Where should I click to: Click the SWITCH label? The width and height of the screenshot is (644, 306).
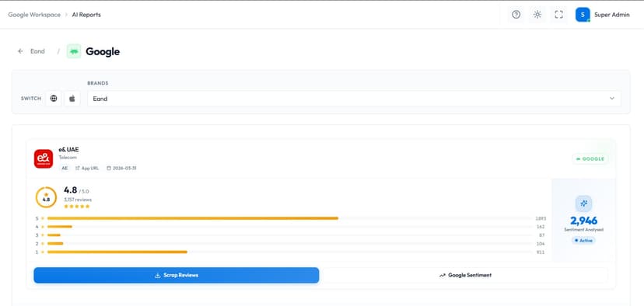pyautogui.click(x=31, y=99)
